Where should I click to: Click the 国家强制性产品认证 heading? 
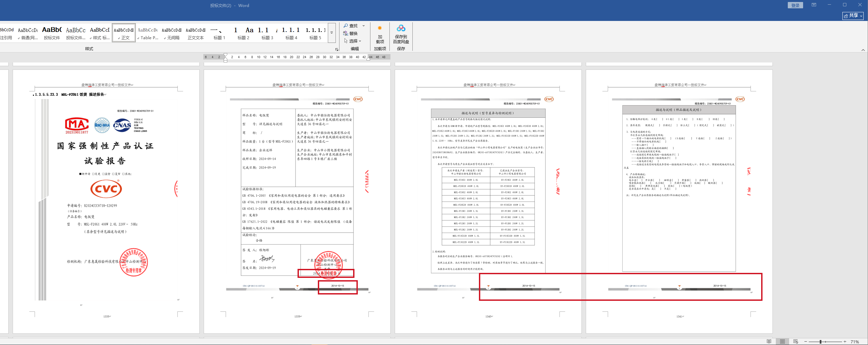pyautogui.click(x=105, y=146)
